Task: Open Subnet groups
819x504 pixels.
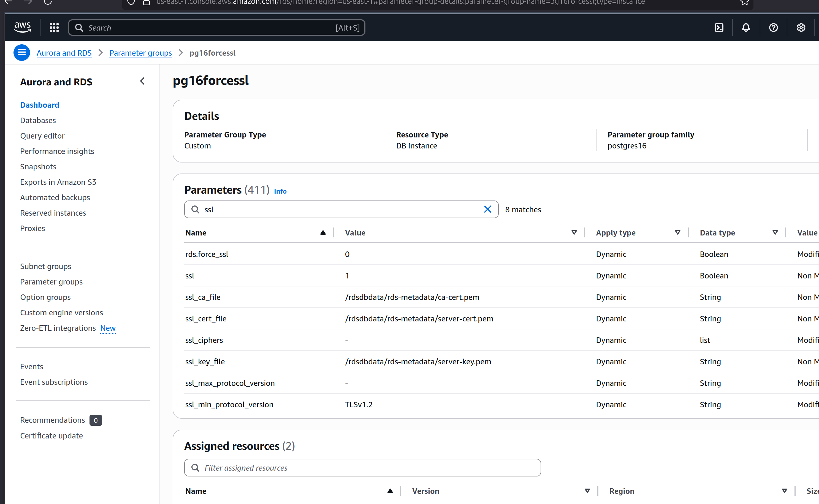Action: [x=46, y=266]
